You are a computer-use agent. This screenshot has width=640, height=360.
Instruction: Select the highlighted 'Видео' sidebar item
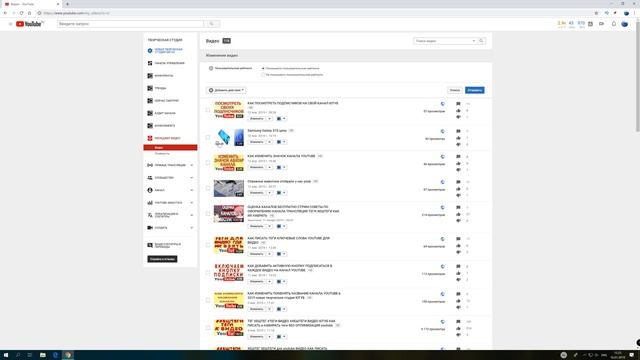click(x=170, y=147)
